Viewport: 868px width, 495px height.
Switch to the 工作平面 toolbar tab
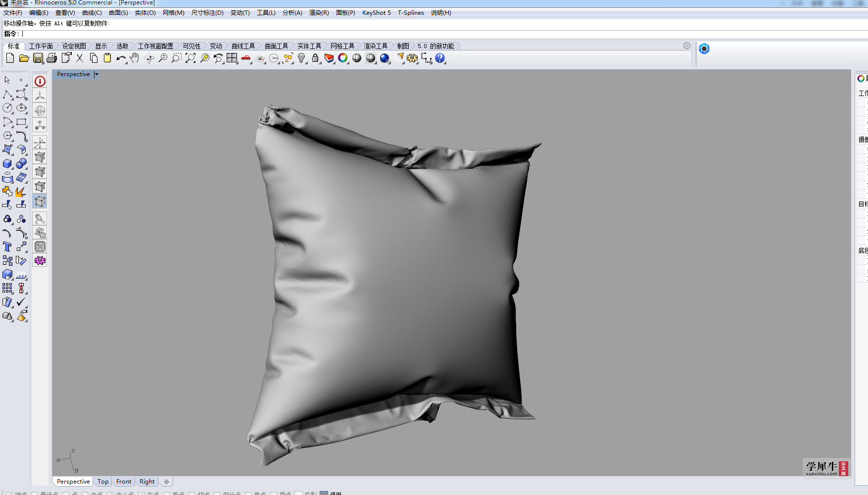coord(41,46)
